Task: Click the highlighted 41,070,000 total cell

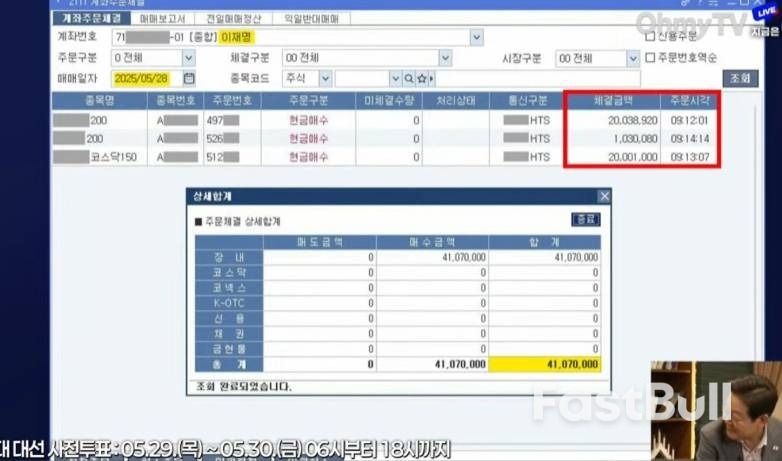Action: click(545, 364)
